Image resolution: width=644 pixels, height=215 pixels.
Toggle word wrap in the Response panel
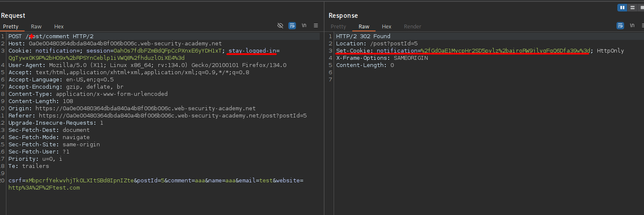[x=620, y=26]
